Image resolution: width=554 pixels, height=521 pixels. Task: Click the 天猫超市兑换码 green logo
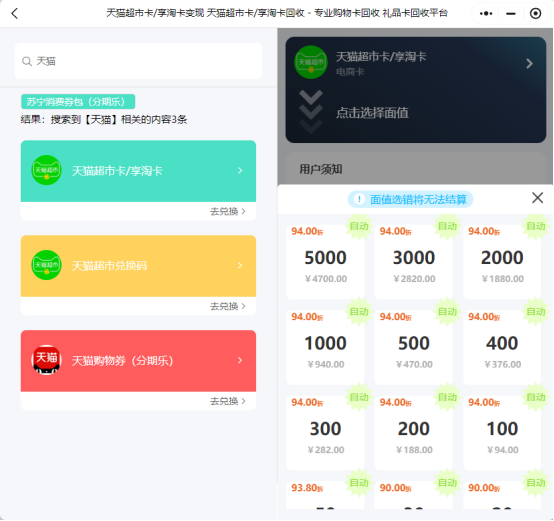tap(46, 265)
